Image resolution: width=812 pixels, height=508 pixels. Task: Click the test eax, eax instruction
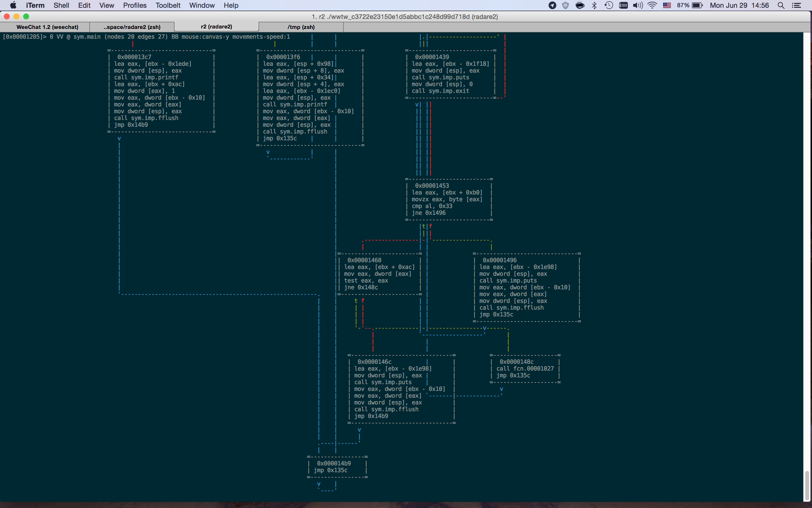[x=366, y=281]
